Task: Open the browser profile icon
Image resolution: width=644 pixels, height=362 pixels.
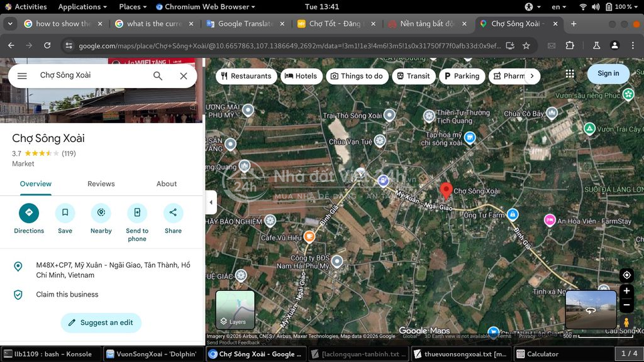Action: pos(614,45)
